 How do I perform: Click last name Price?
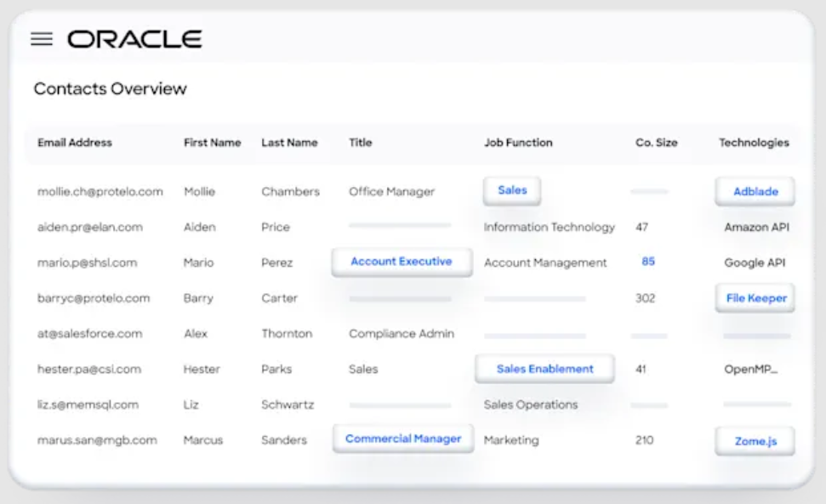(x=276, y=227)
